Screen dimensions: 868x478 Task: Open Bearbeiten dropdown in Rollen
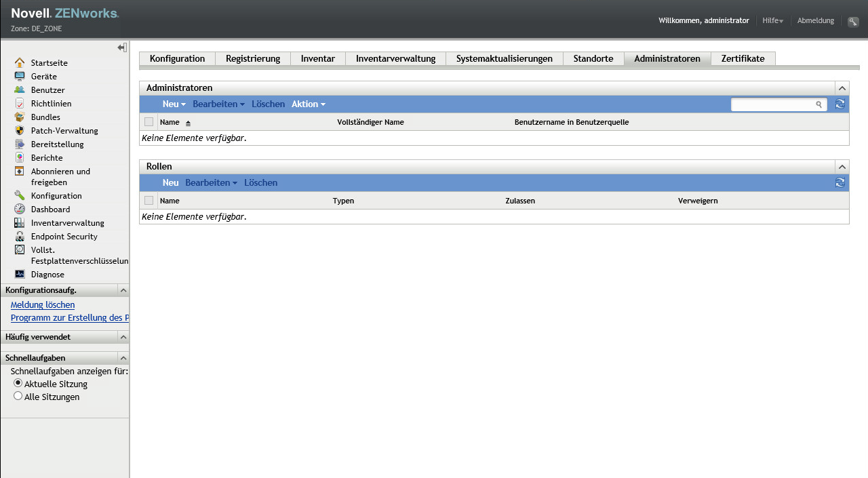point(211,182)
